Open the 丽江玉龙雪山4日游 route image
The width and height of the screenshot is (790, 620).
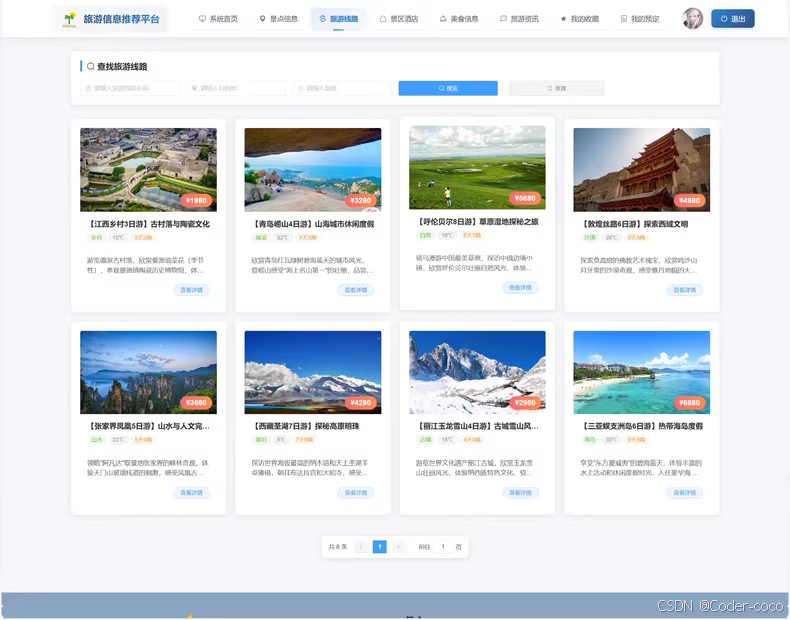477,372
